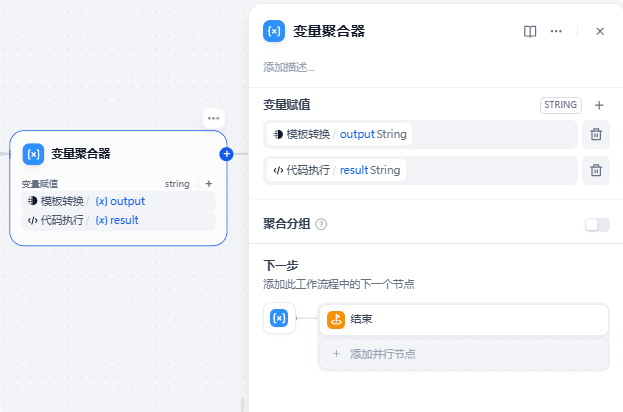Add a variable with panel plus icon

click(599, 105)
